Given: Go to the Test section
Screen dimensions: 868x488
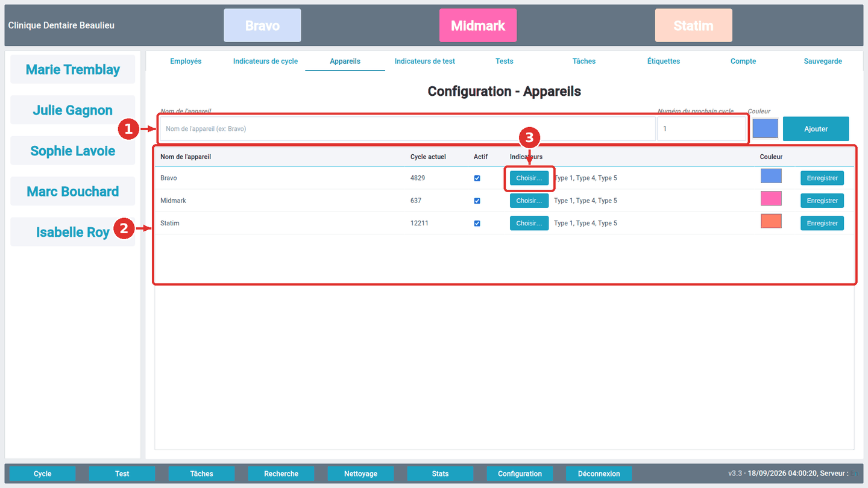Looking at the screenshot, I should point(122,474).
